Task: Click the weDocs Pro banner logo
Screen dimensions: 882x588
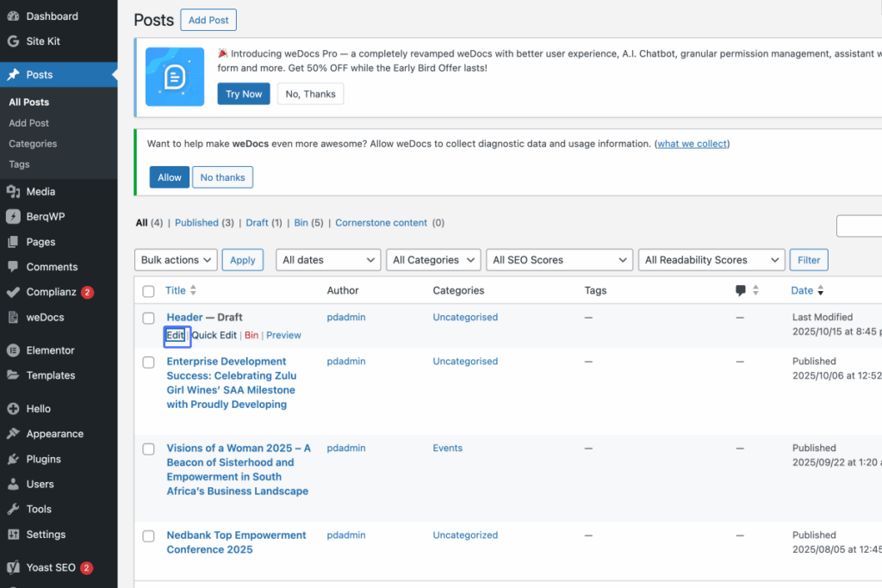Action: 174,77
